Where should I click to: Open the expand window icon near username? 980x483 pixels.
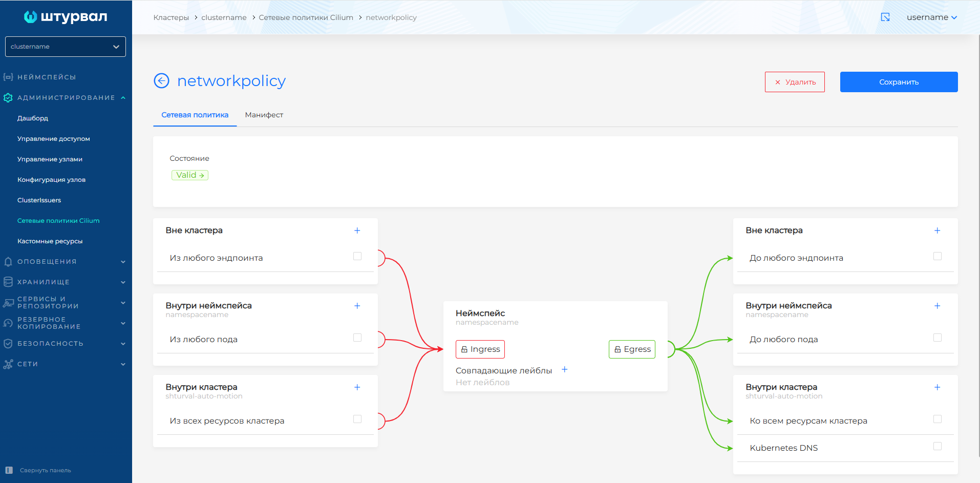885,17
